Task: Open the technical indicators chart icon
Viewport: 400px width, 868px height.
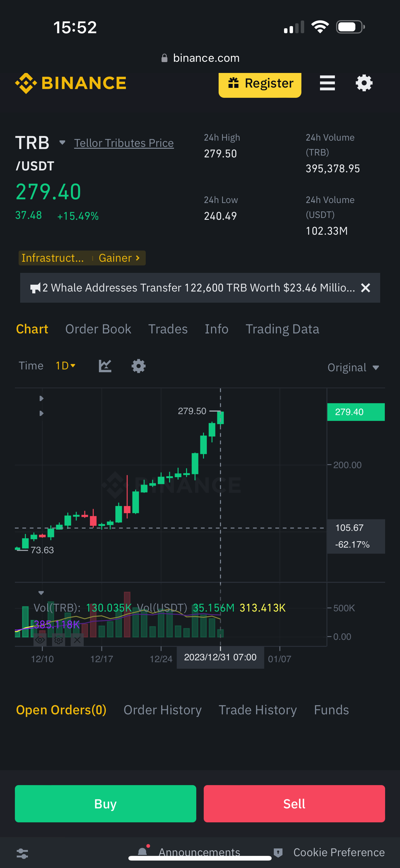Action: pos(105,366)
